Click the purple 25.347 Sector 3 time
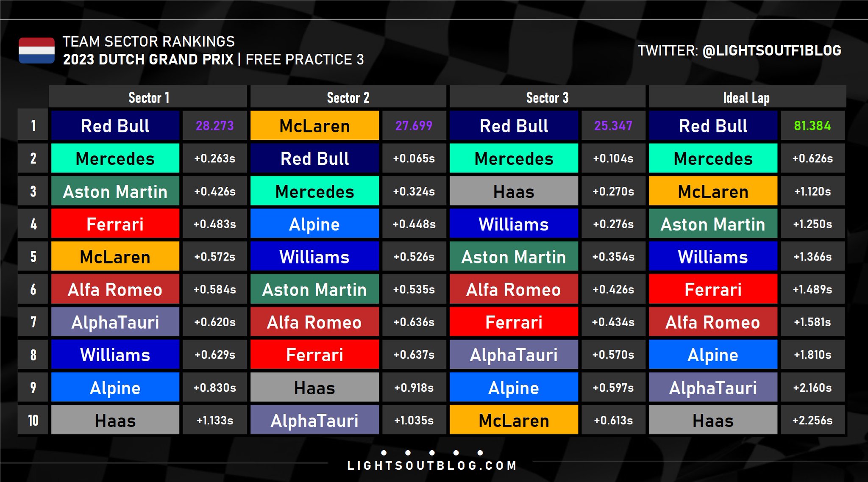868x482 pixels. tap(613, 126)
